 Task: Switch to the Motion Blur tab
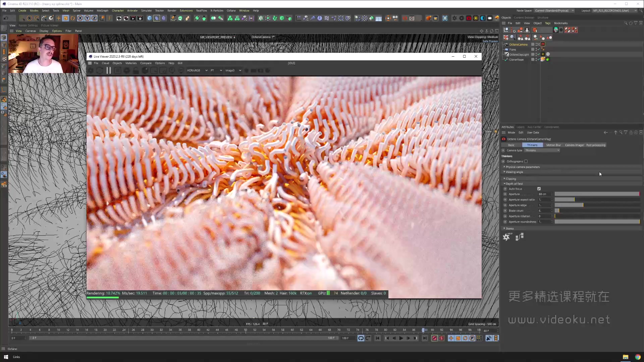pyautogui.click(x=553, y=145)
